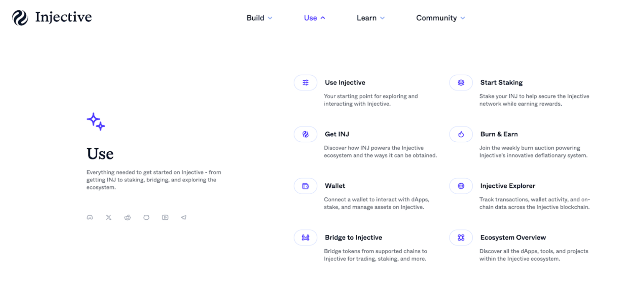644x290 pixels.
Task: Click the Injective Explorer globe icon
Action: tap(461, 186)
